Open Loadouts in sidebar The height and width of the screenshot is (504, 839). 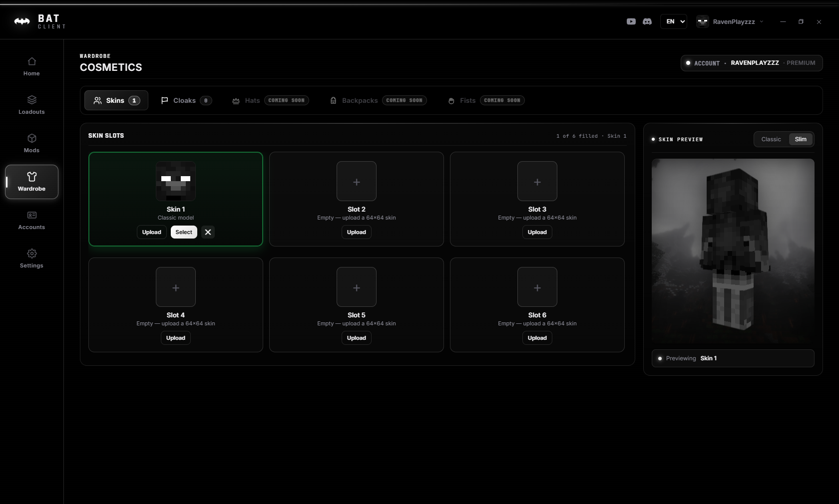31,105
